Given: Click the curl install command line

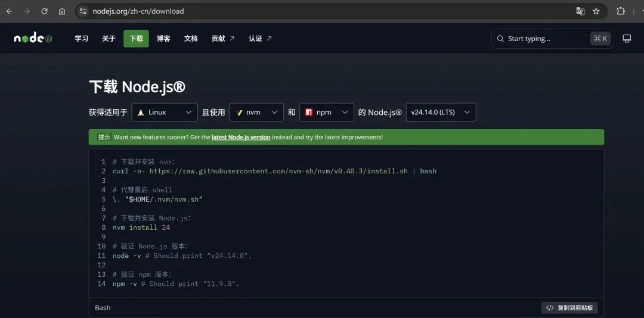Looking at the screenshot, I should (274, 171).
